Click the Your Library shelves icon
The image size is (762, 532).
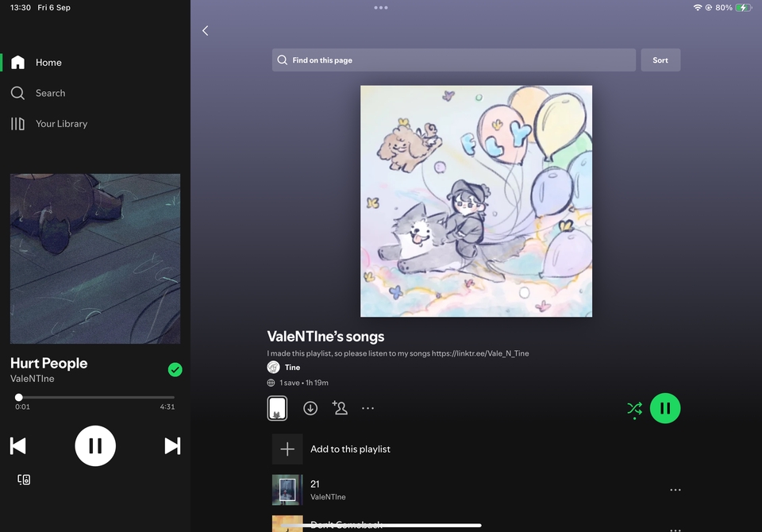point(17,124)
